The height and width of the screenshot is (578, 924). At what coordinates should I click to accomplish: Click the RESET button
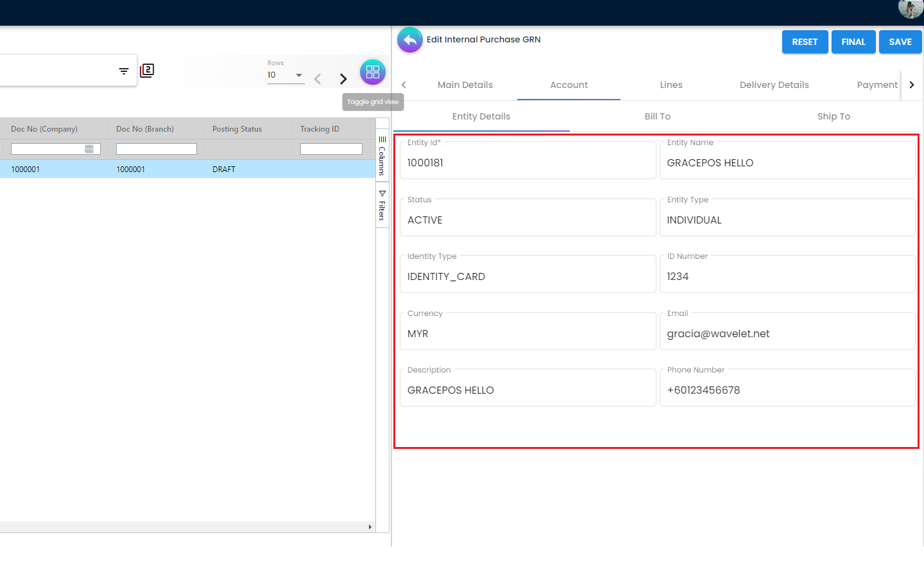(x=805, y=42)
